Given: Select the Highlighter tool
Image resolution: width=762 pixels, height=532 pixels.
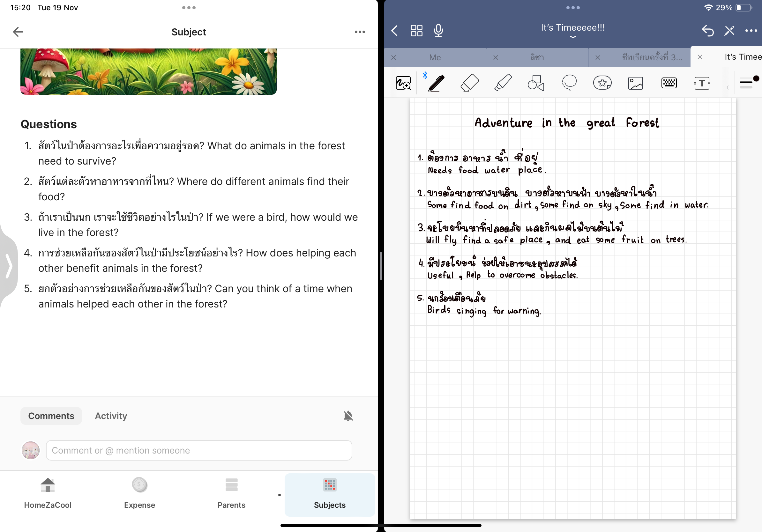Looking at the screenshot, I should (x=503, y=83).
